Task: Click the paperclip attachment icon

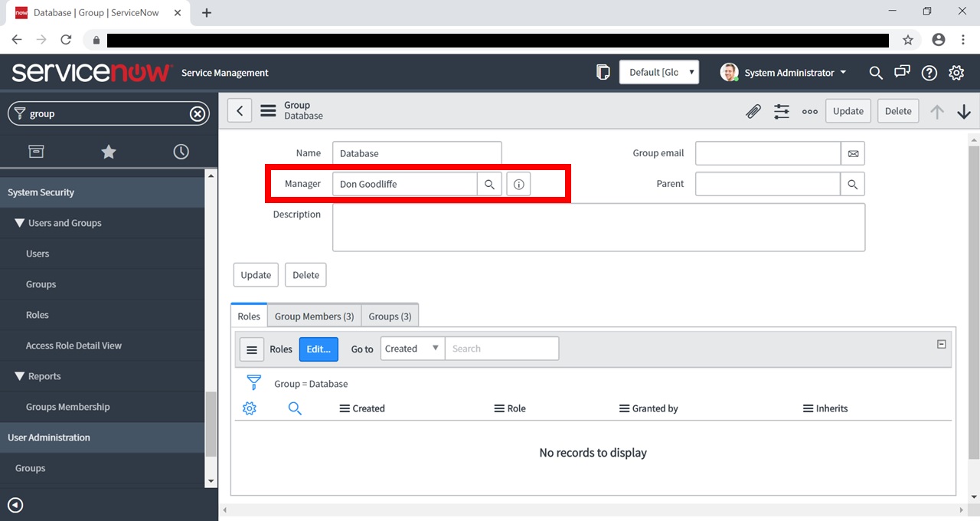Action: (753, 111)
